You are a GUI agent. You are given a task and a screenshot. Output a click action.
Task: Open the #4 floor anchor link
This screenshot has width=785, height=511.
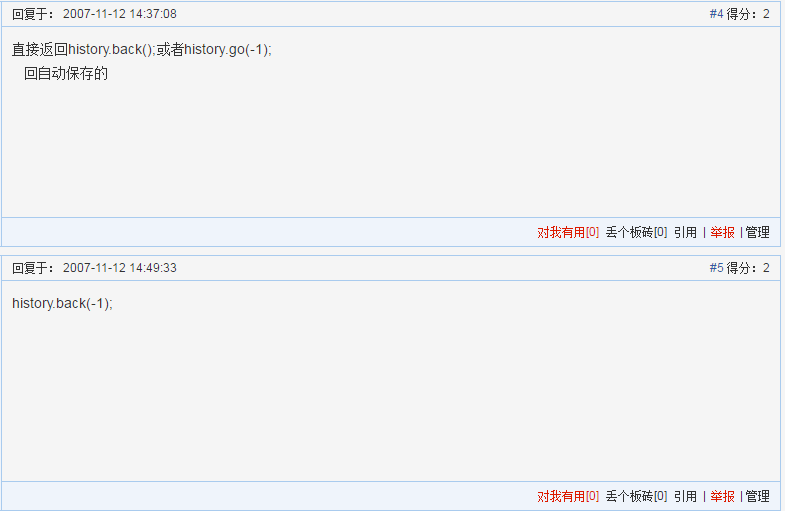(x=716, y=14)
